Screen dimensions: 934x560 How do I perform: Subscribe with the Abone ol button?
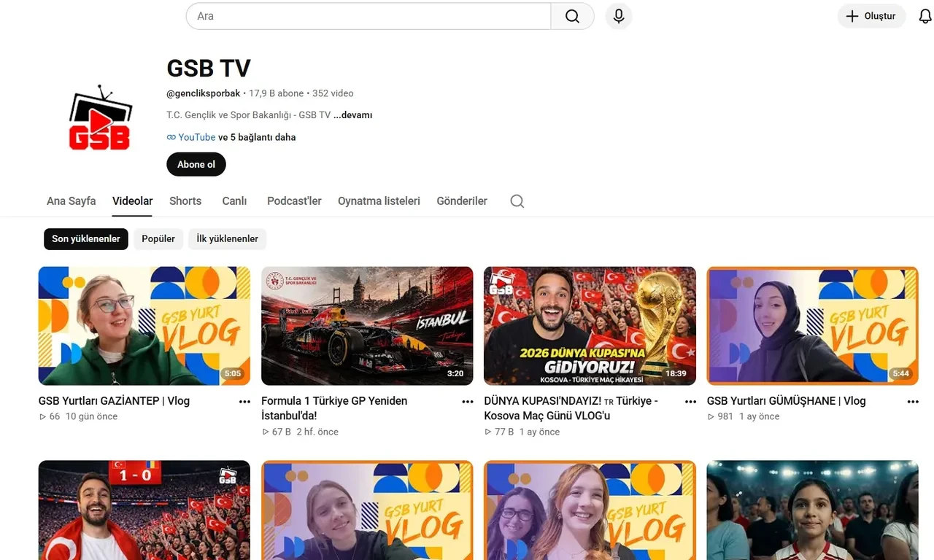click(x=196, y=164)
